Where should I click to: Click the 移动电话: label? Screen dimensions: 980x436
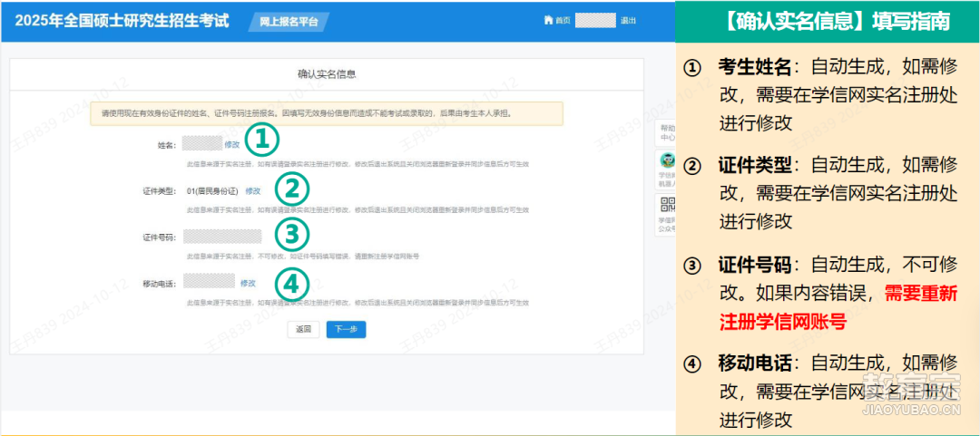point(160,284)
